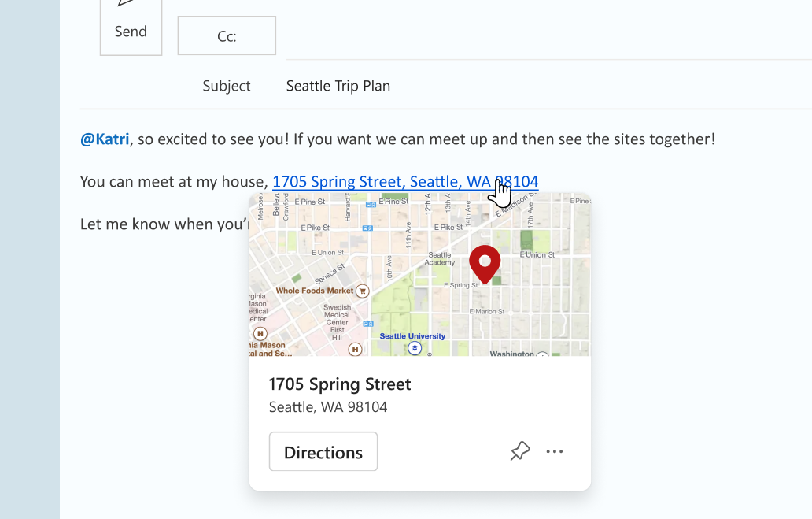Image resolution: width=812 pixels, height=519 pixels.
Task: Click the Seattle Trip Plan subject field
Action: coord(338,86)
